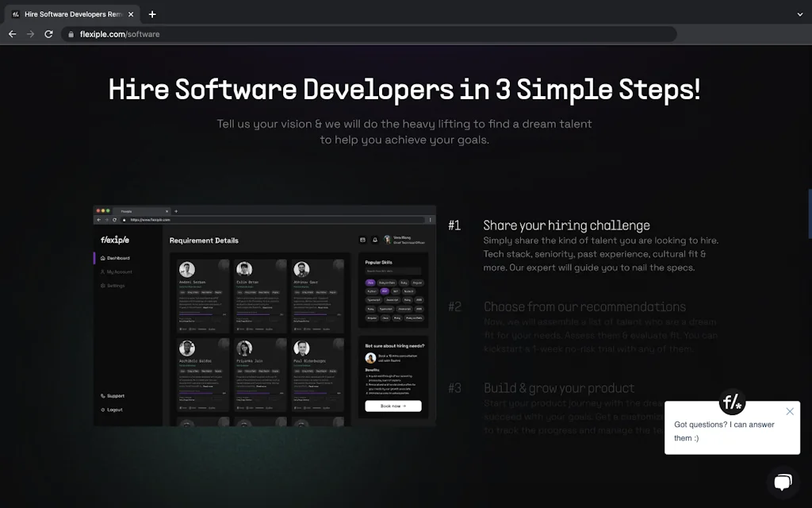Open Vera Wang's profile avatar menu
Viewport: 812px width, 508px height.
(388, 240)
